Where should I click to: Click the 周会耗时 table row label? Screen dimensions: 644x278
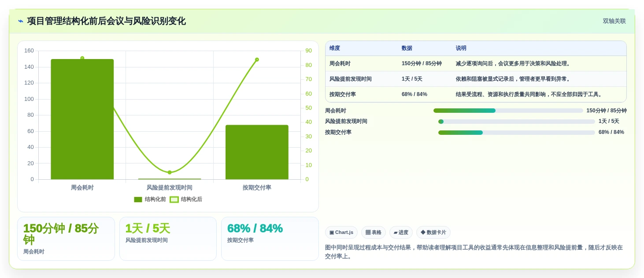click(x=340, y=63)
